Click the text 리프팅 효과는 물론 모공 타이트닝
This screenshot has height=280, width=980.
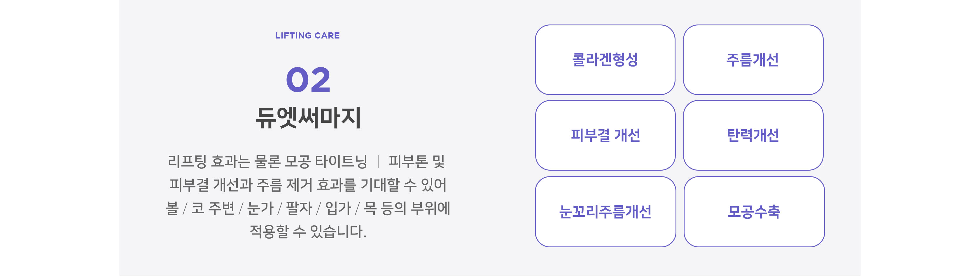tap(267, 161)
